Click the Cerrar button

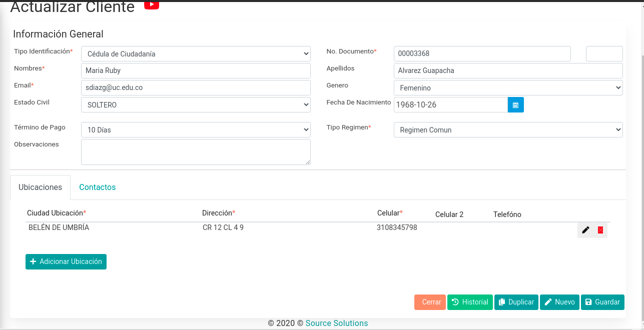point(430,302)
